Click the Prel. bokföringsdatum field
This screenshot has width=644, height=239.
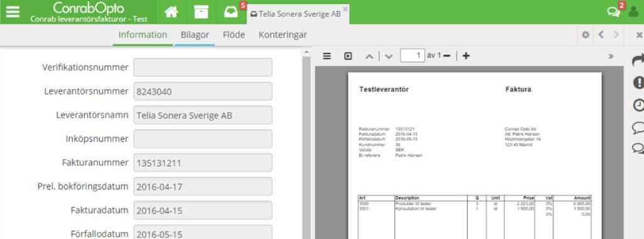point(203,186)
